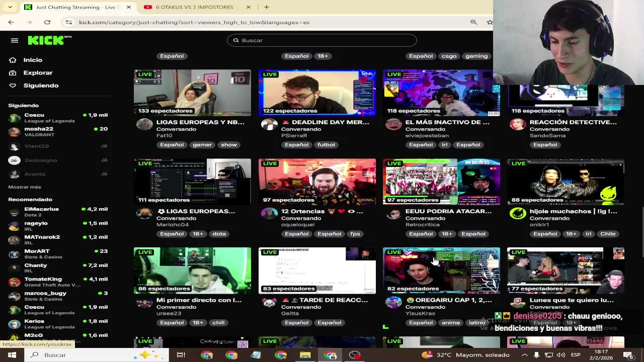Open mosha22 followed channel
Viewport: 644px width, 362px height.
tap(58, 132)
